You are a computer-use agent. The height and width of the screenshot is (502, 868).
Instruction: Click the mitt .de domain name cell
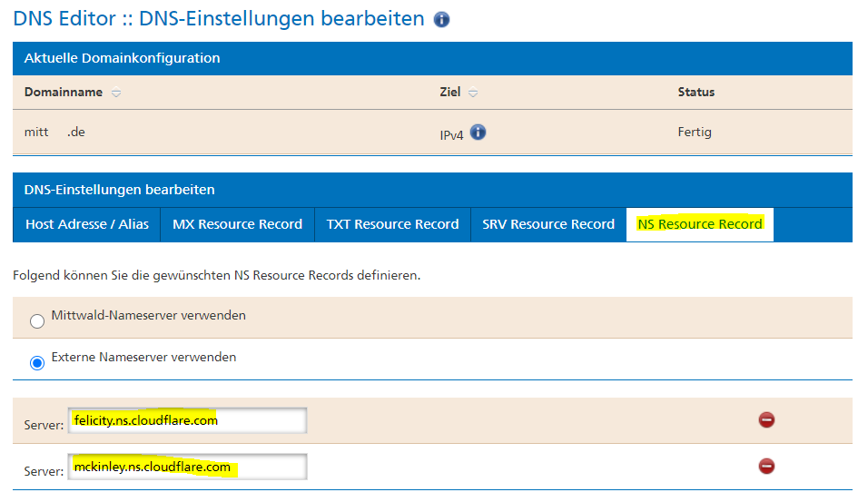pyautogui.click(x=54, y=132)
